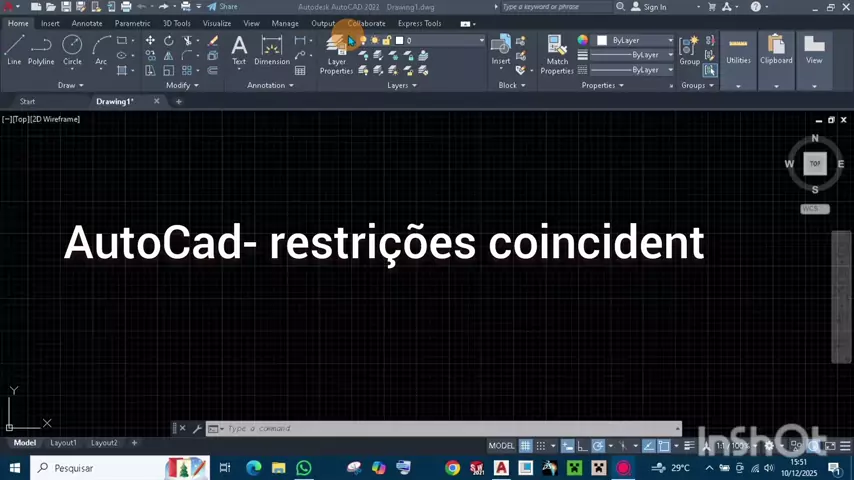854x480 pixels.
Task: Toggle the drawing grid display in status bar
Action: coord(525,446)
